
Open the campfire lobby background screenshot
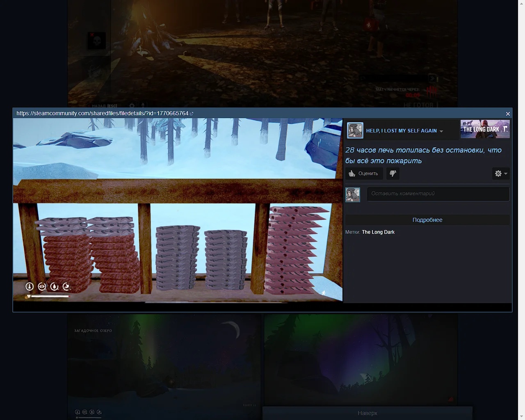pyautogui.click(x=262, y=53)
